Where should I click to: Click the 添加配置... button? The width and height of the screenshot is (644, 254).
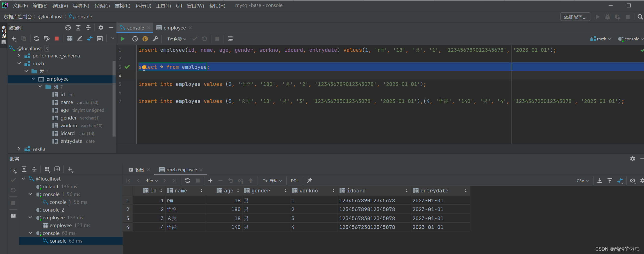575,17
